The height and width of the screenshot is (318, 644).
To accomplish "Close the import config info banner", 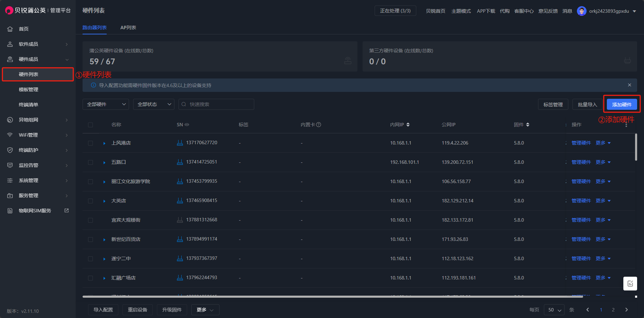I will (x=629, y=85).
